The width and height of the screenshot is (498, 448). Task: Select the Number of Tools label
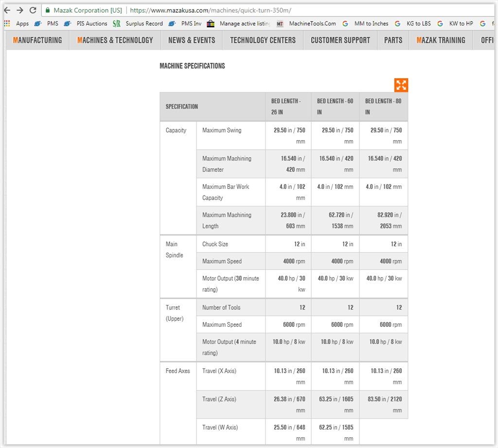pyautogui.click(x=221, y=307)
